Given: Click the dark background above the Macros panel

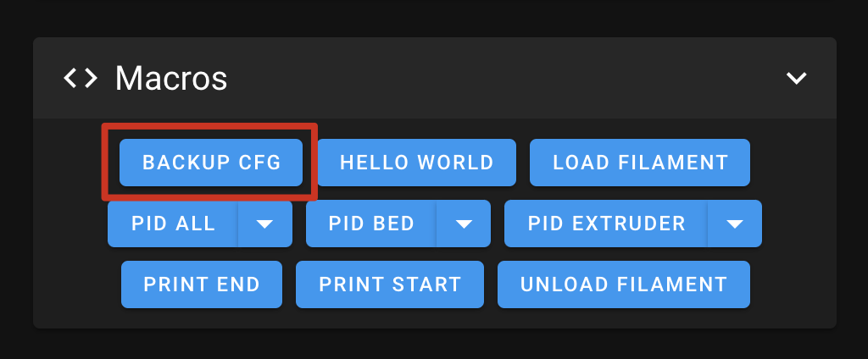Looking at the screenshot, I should (x=434, y=17).
